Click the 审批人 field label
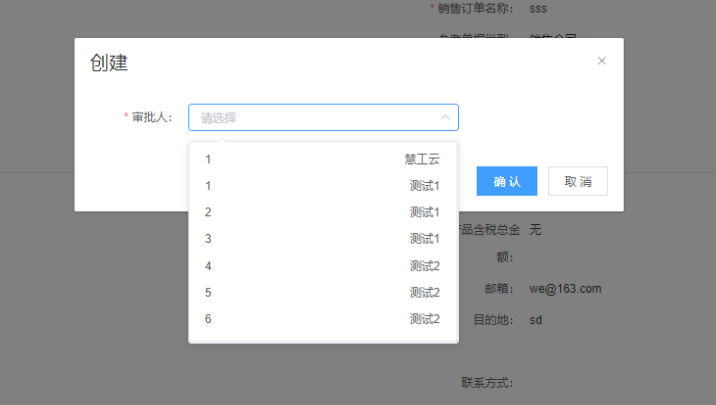This screenshot has height=405, width=716. 152,118
